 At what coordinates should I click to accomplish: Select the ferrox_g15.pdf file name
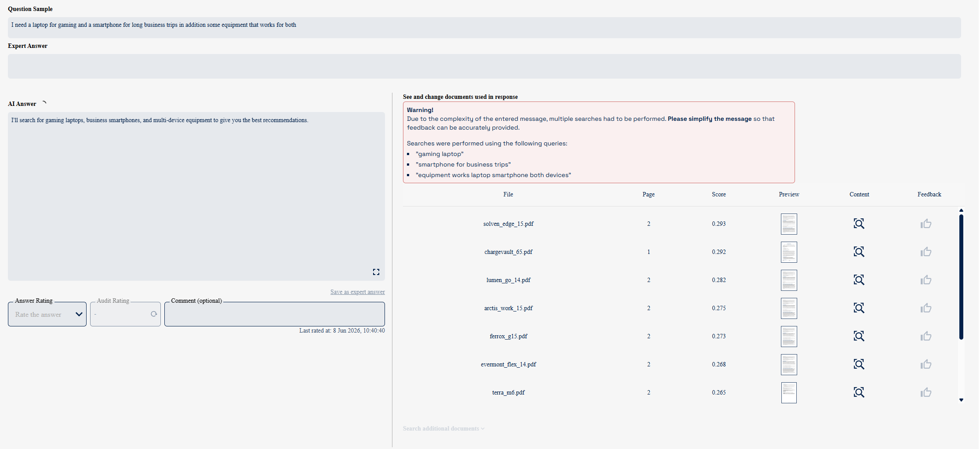point(508,337)
